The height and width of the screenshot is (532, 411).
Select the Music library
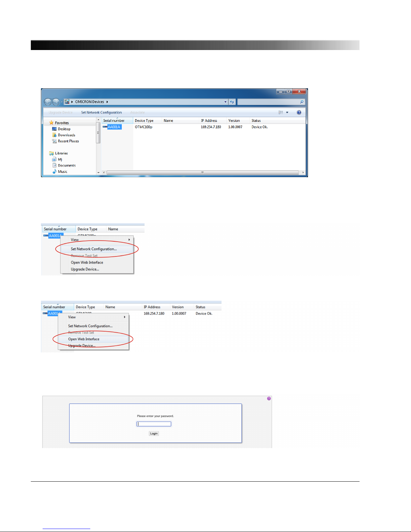pos(62,172)
